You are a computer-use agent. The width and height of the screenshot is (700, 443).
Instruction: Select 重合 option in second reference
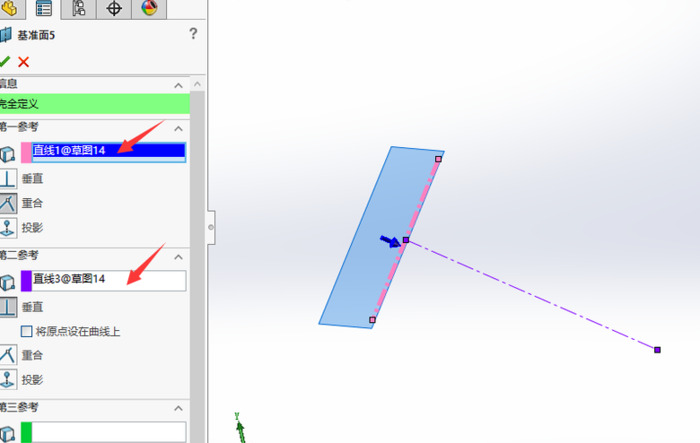pos(8,355)
